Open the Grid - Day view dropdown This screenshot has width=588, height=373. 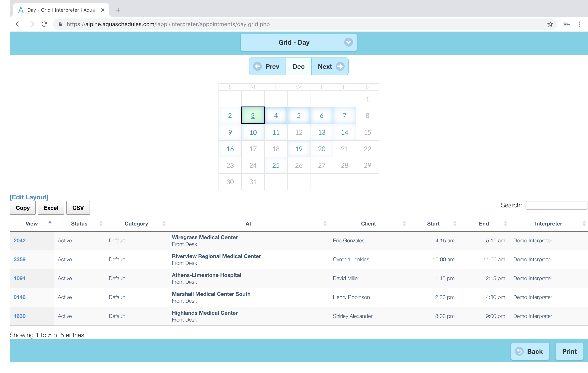point(299,42)
